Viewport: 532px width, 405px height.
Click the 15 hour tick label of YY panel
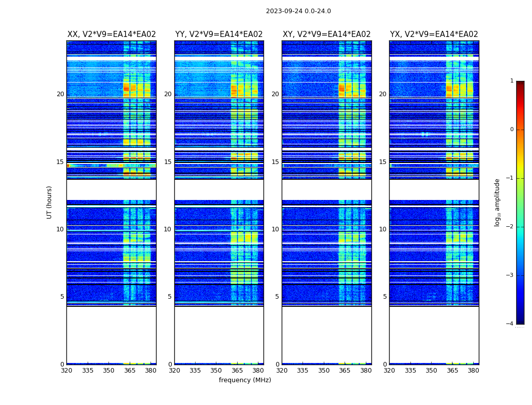pos(168,161)
